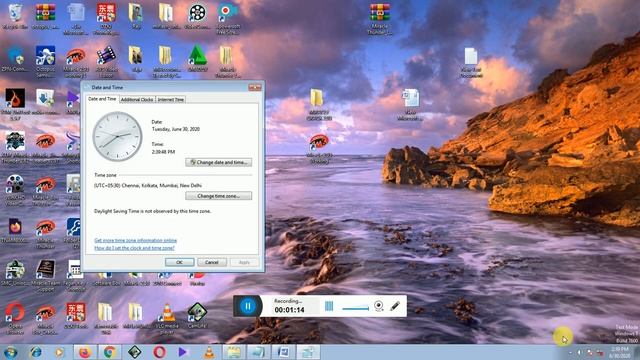
Task: Click the Change date and time button
Action: 219,162
